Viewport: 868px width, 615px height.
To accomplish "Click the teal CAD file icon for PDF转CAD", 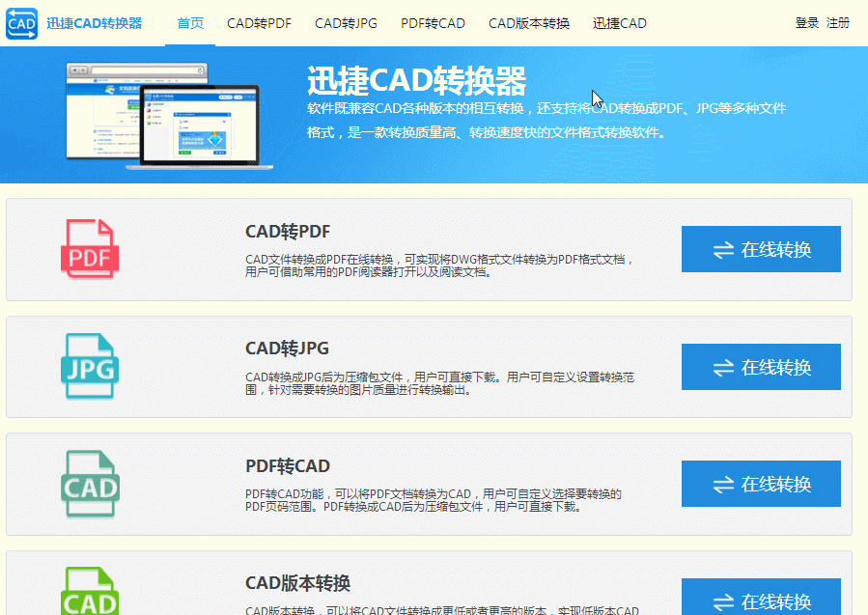I will (x=90, y=484).
